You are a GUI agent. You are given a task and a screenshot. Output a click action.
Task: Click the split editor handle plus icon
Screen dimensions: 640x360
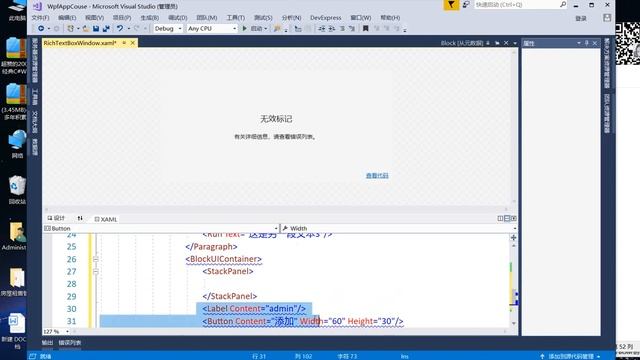513,237
